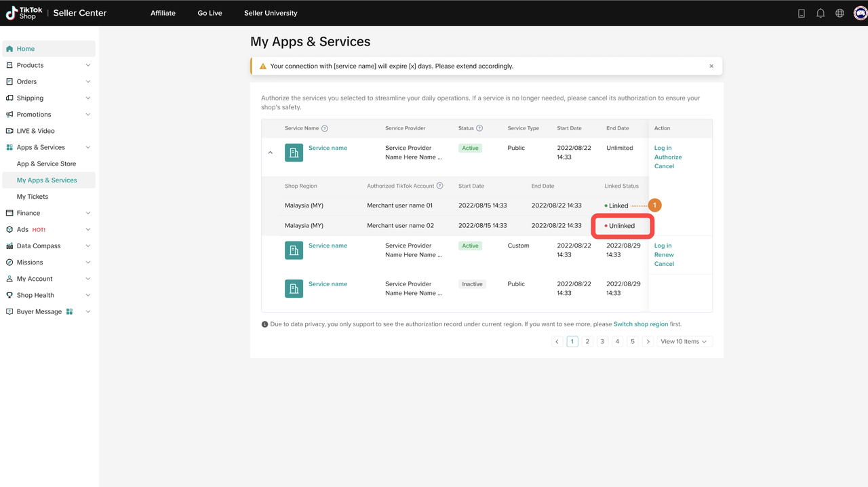Go to page 3 in pagination
Viewport: 868px width, 487px height.
coord(602,342)
